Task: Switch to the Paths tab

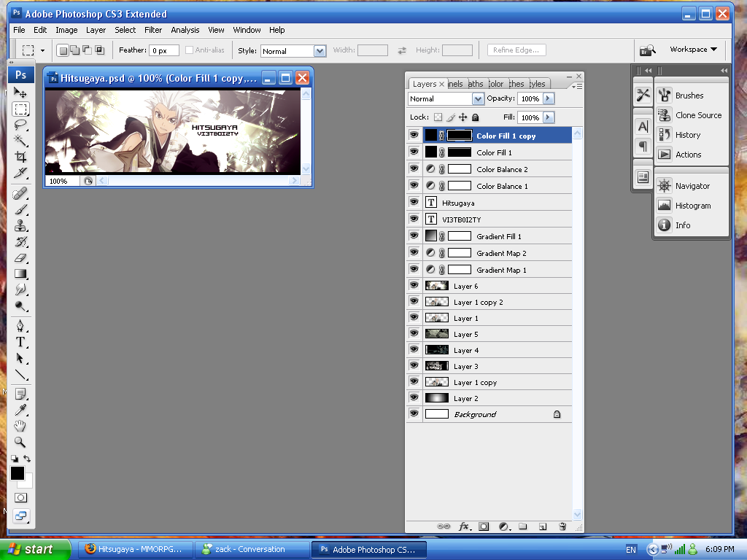Action: pos(476,84)
